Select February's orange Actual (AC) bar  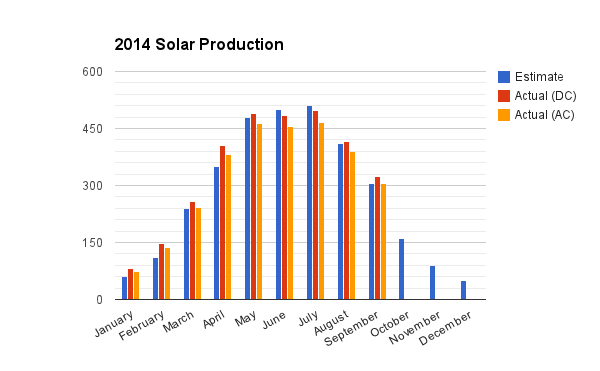[x=168, y=274]
